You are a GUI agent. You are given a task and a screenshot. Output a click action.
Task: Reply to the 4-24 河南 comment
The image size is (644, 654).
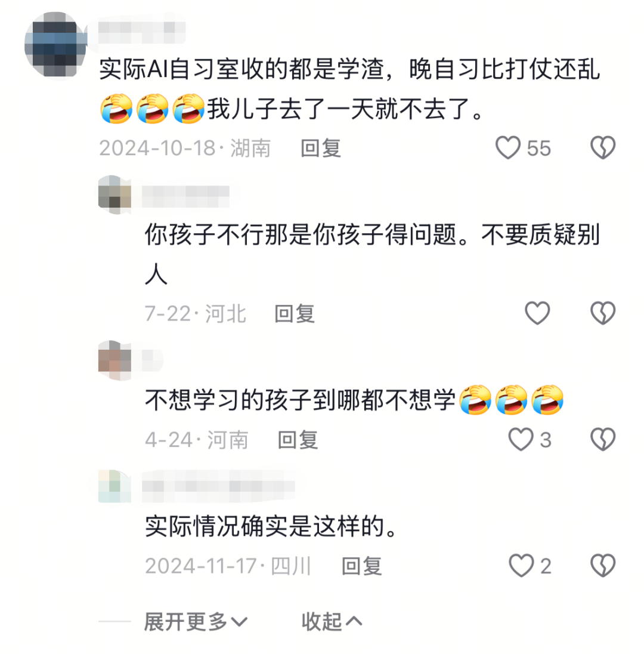[298, 440]
